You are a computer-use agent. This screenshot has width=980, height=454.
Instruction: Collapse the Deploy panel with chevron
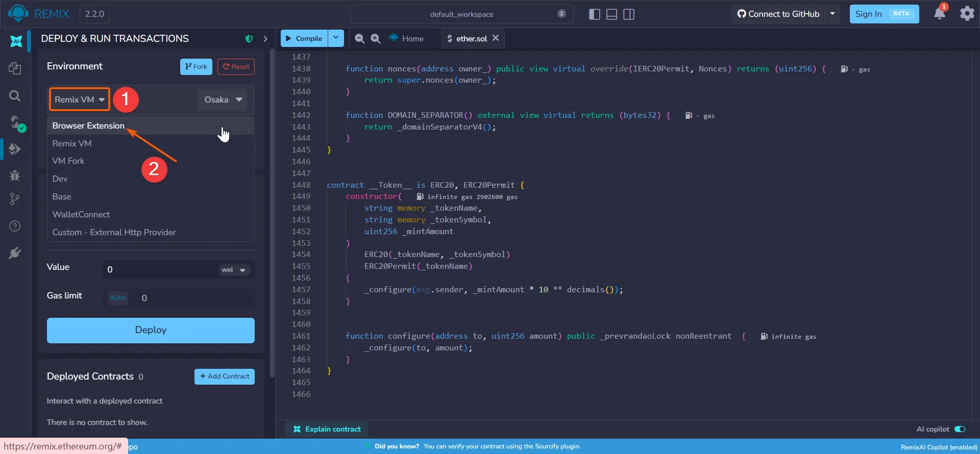[265, 39]
